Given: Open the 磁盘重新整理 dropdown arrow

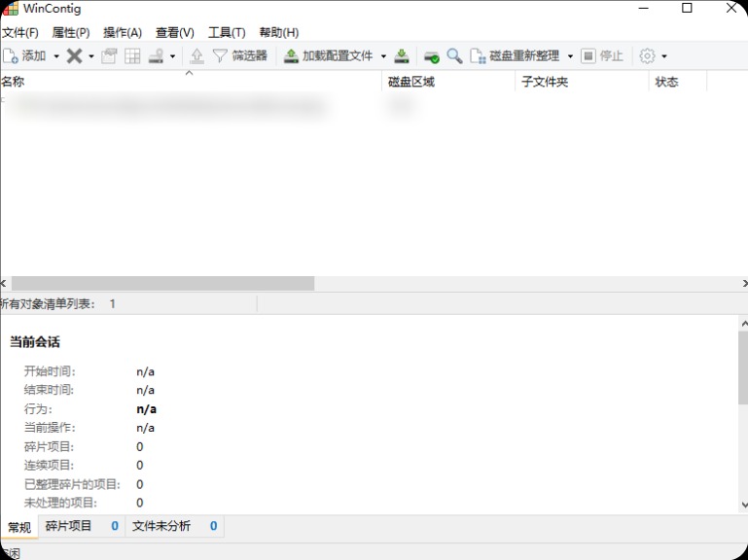Looking at the screenshot, I should pyautogui.click(x=570, y=56).
